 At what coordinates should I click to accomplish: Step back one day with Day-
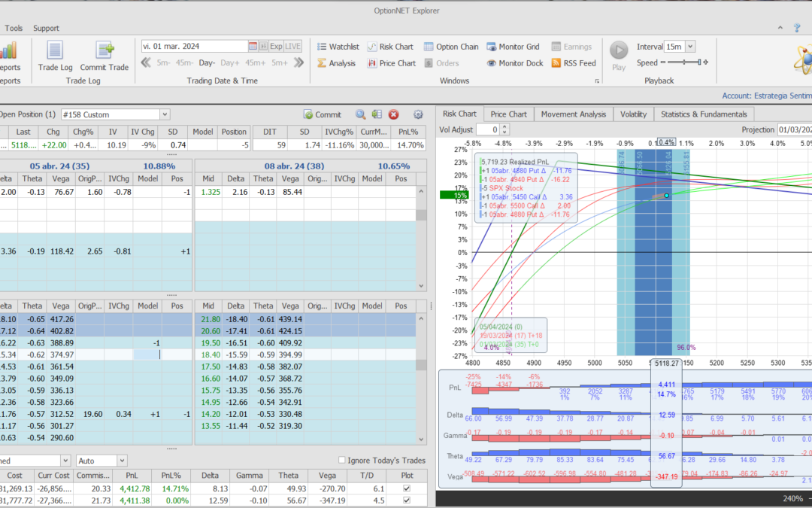[x=207, y=63]
